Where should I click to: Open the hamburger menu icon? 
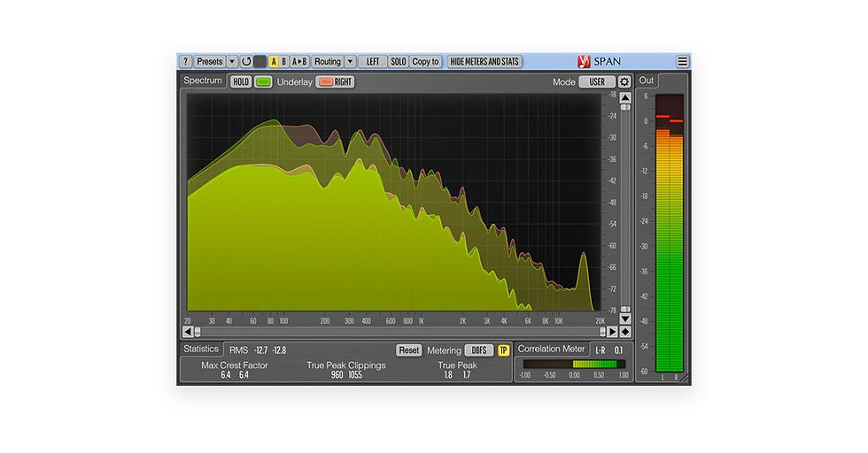(682, 61)
